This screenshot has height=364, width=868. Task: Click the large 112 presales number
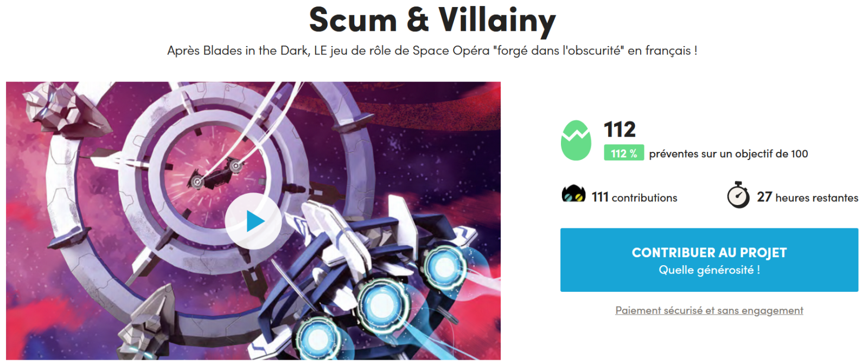coord(620,130)
